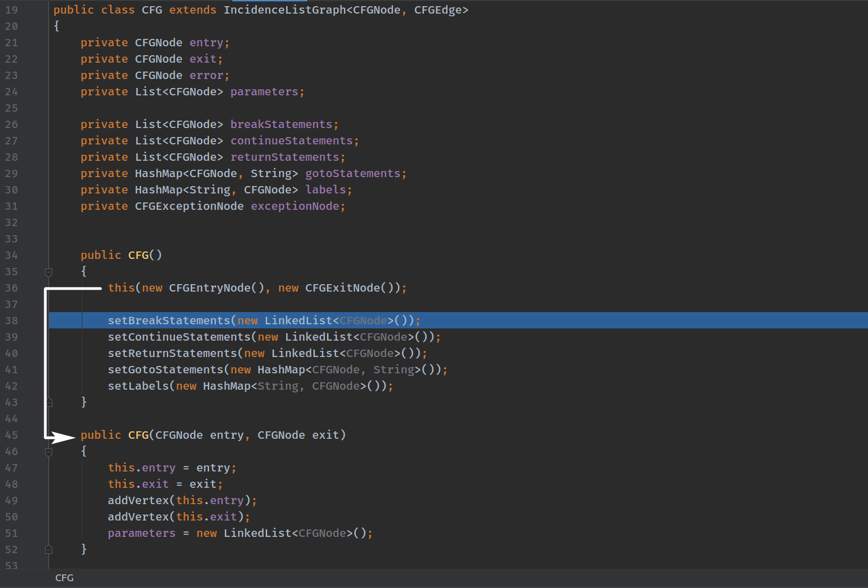Click line number 45 in the gutter

click(11, 435)
